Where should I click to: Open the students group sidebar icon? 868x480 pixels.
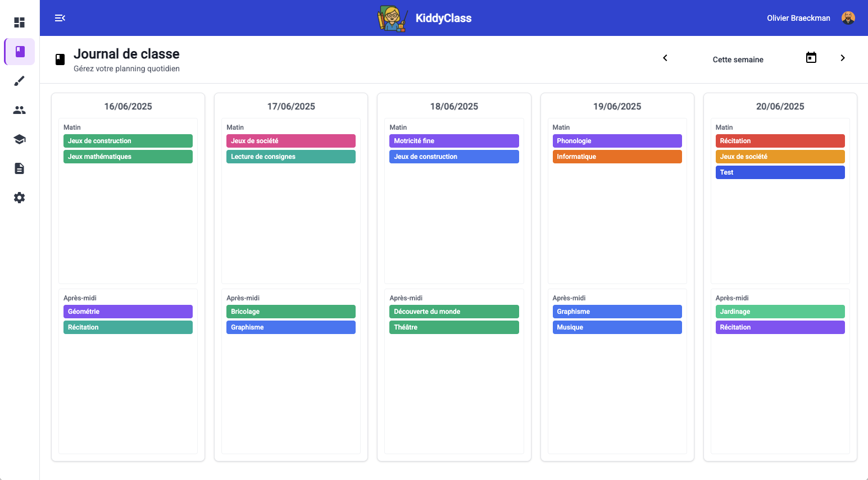[20, 110]
